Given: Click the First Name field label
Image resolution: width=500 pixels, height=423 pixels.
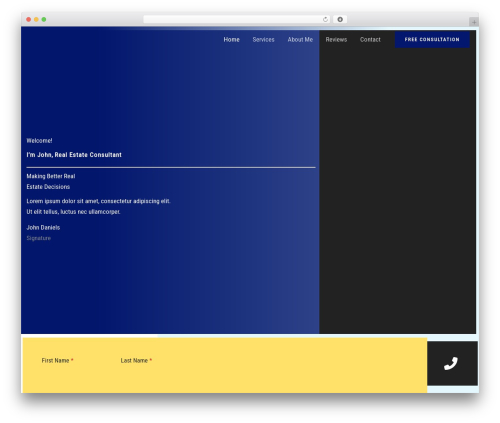Looking at the screenshot, I should 57,360.
